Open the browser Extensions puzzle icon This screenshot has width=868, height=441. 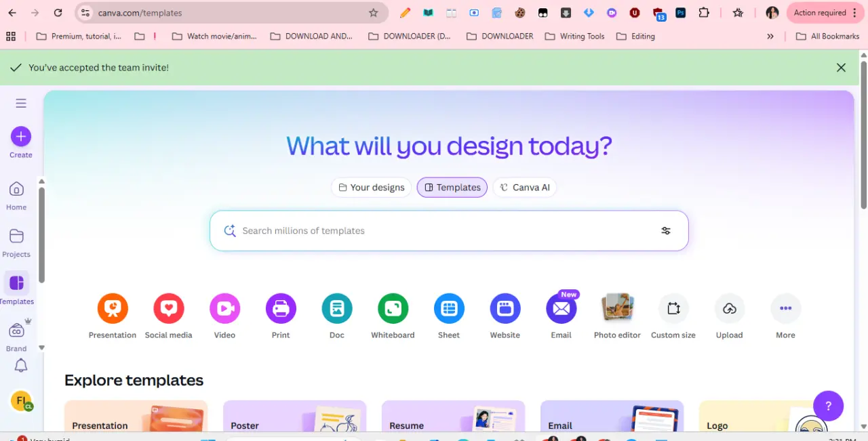(704, 13)
